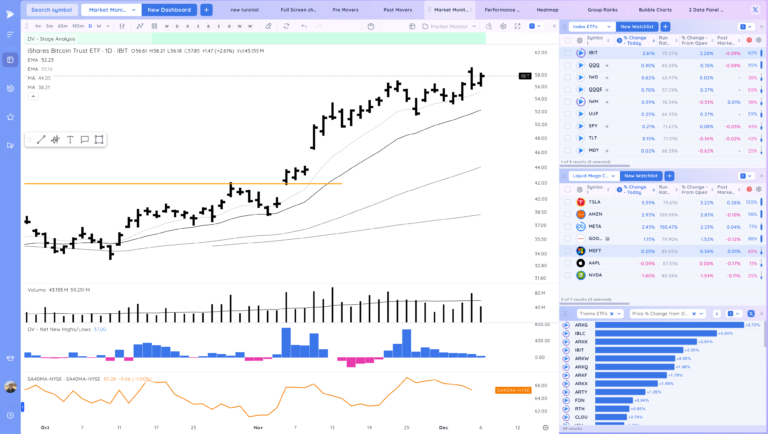Check the TSLA row checkbox
Viewport: 768px width, 434px height.
pos(567,202)
